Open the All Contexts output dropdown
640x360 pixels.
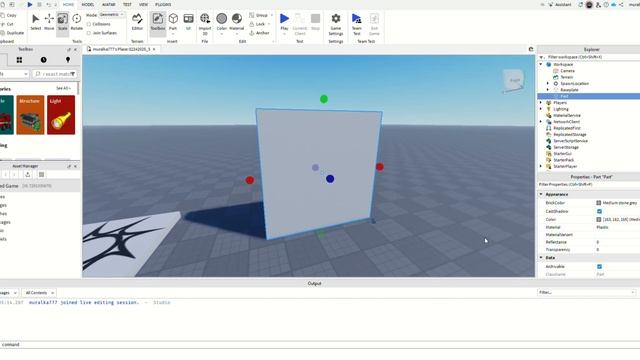point(39,293)
